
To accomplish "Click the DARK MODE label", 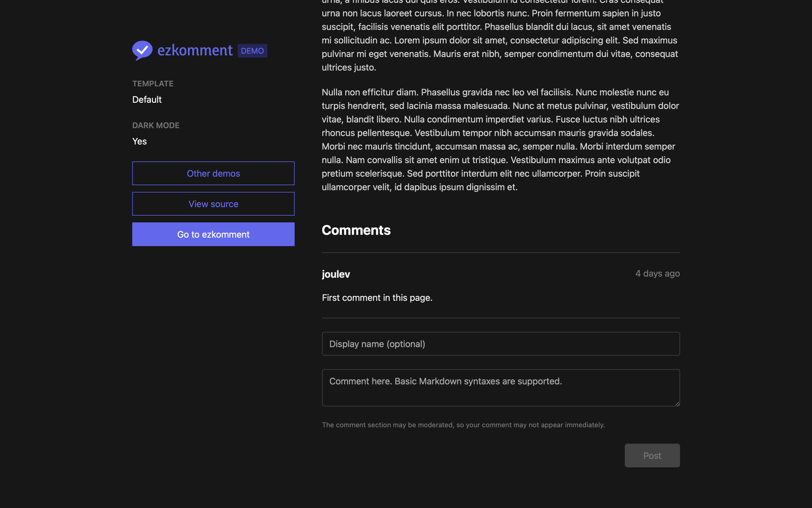I will coord(156,125).
